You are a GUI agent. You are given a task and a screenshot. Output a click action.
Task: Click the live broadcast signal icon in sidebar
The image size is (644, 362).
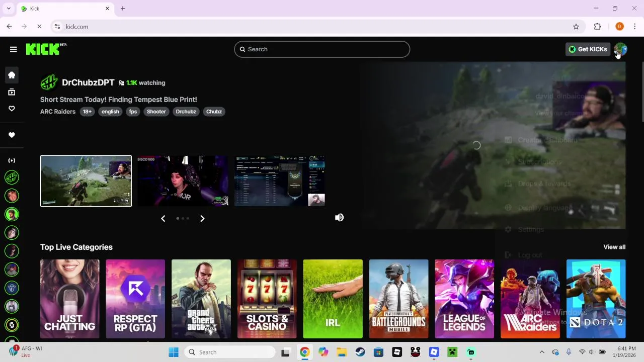click(12, 160)
